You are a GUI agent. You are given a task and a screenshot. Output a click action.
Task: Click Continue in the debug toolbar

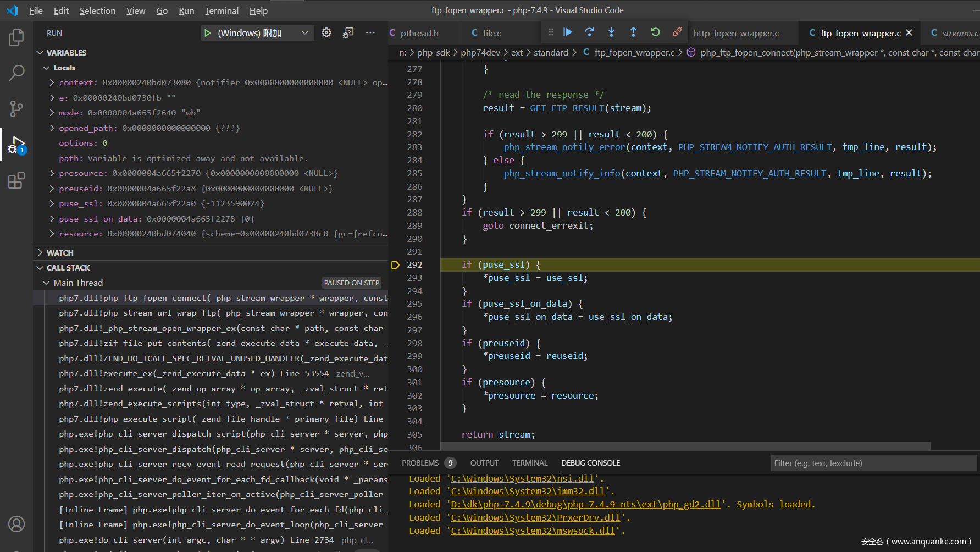pos(568,32)
